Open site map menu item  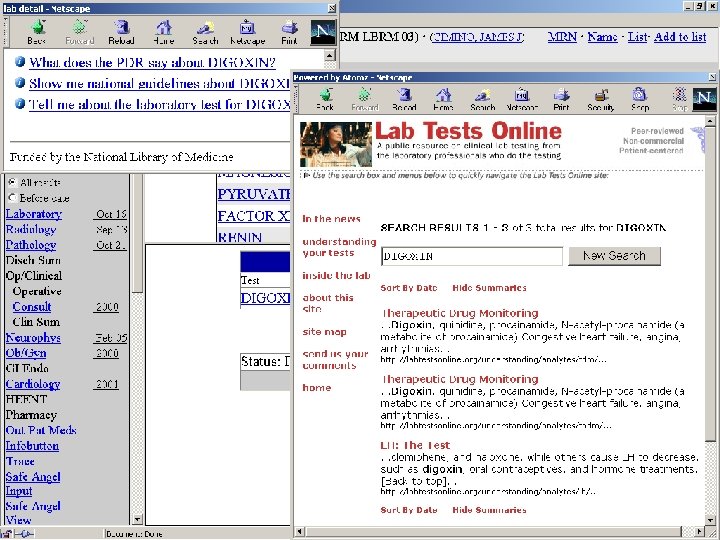(x=324, y=332)
